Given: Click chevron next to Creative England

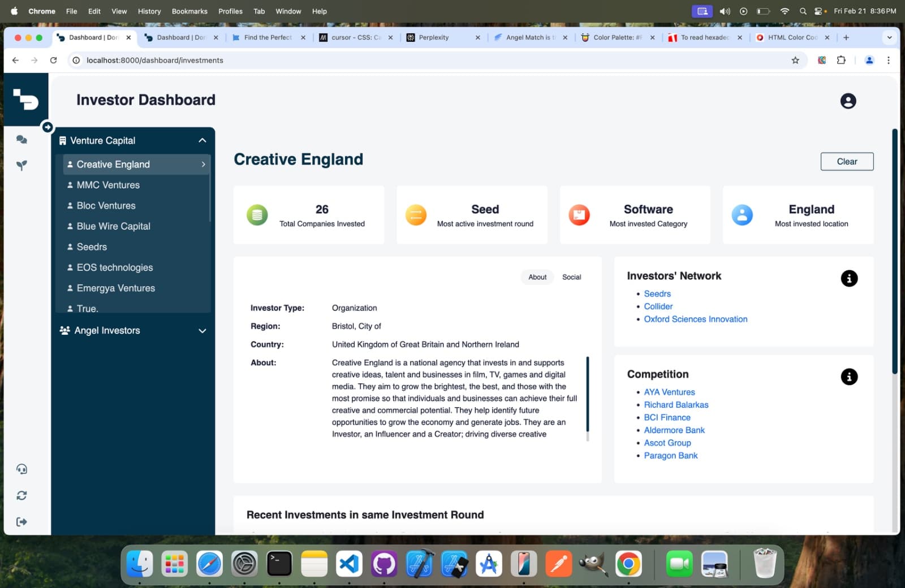Looking at the screenshot, I should tap(203, 165).
